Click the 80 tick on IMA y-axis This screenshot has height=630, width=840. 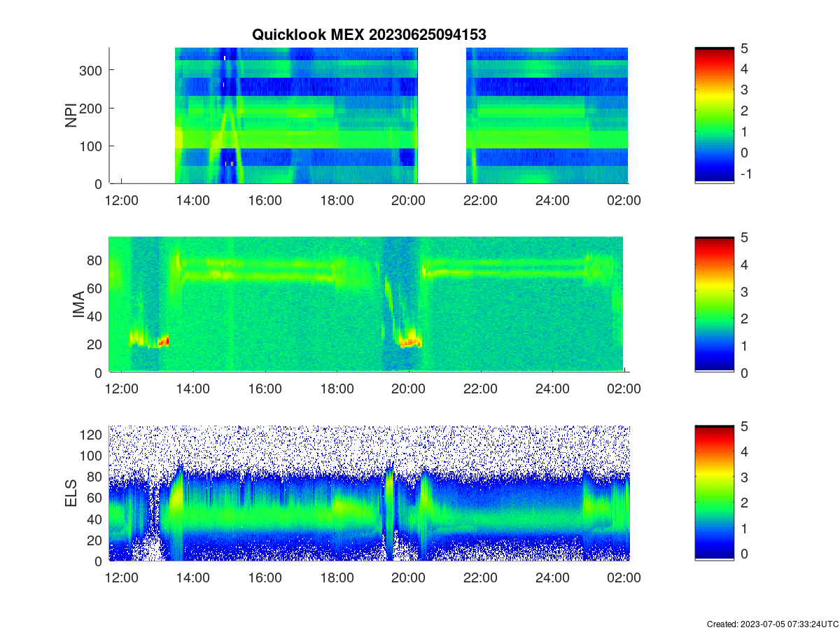pyautogui.click(x=96, y=260)
